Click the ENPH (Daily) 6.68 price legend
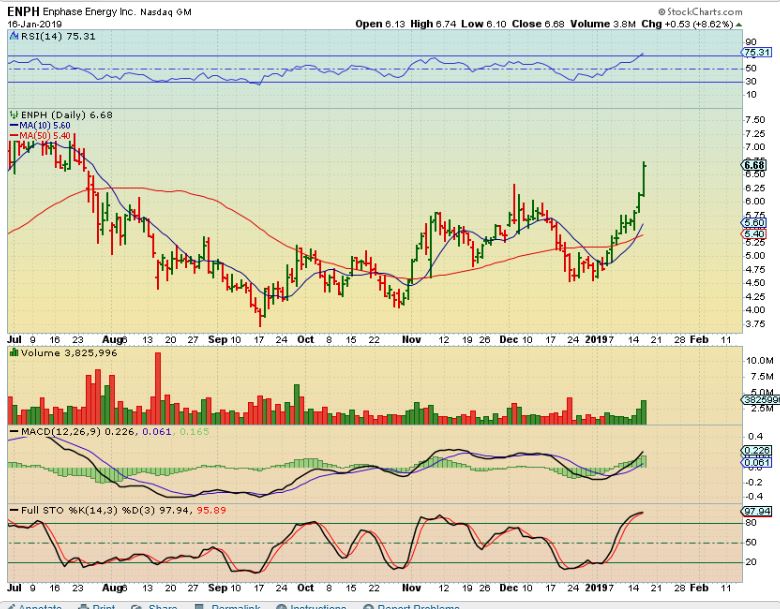 pyautogui.click(x=67, y=115)
